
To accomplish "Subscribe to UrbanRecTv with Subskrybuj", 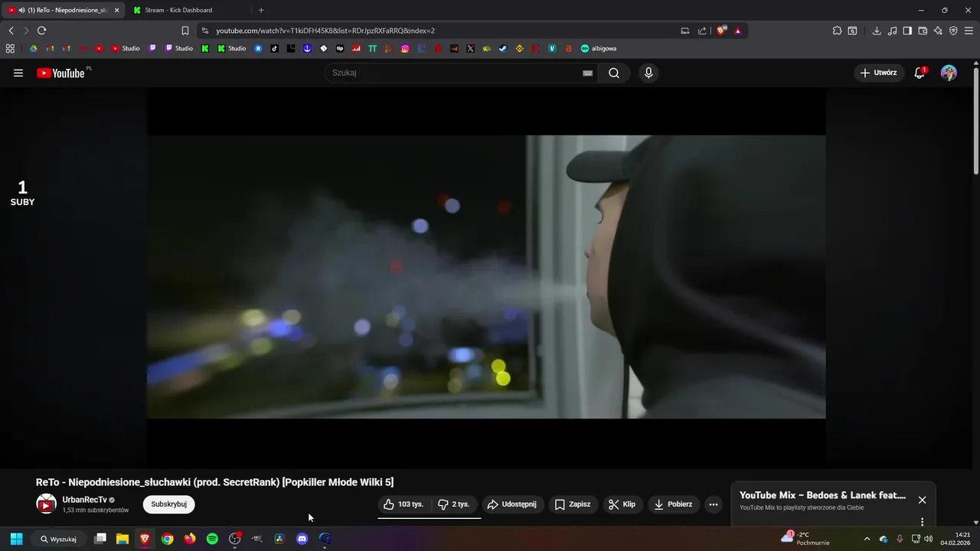I will (x=168, y=504).
